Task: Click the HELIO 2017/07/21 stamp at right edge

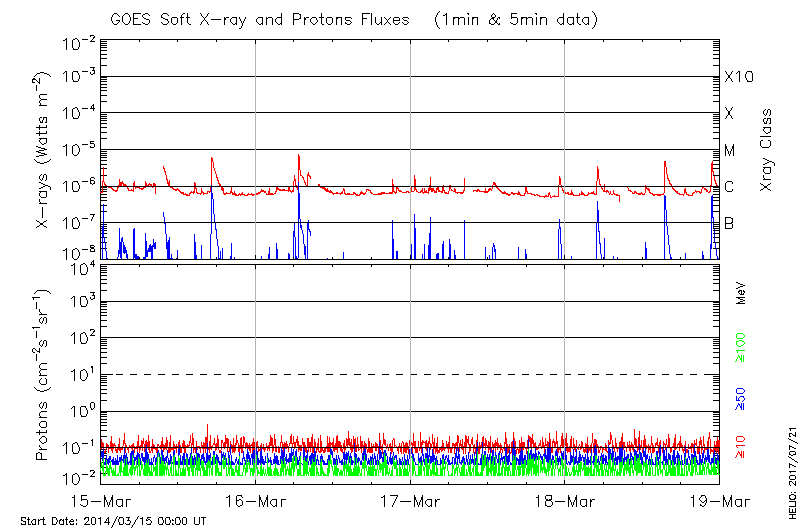Action: click(789, 467)
